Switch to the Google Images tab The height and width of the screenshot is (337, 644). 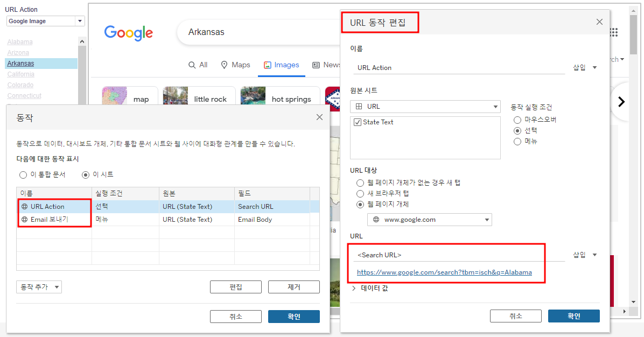(x=281, y=65)
